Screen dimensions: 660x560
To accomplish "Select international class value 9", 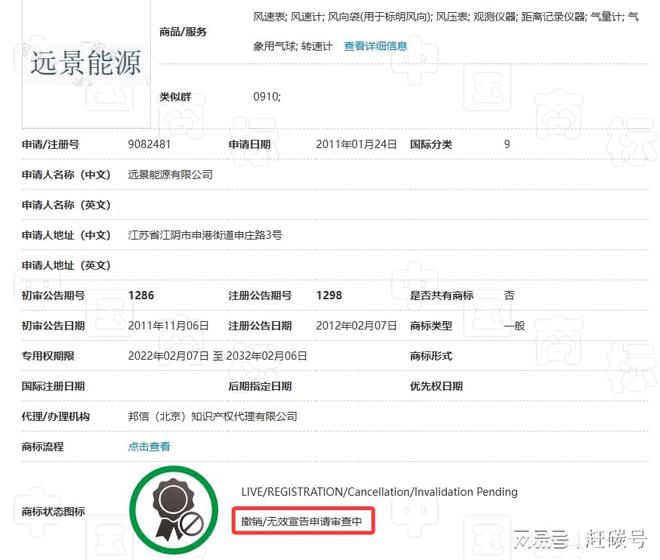I will coord(507,144).
